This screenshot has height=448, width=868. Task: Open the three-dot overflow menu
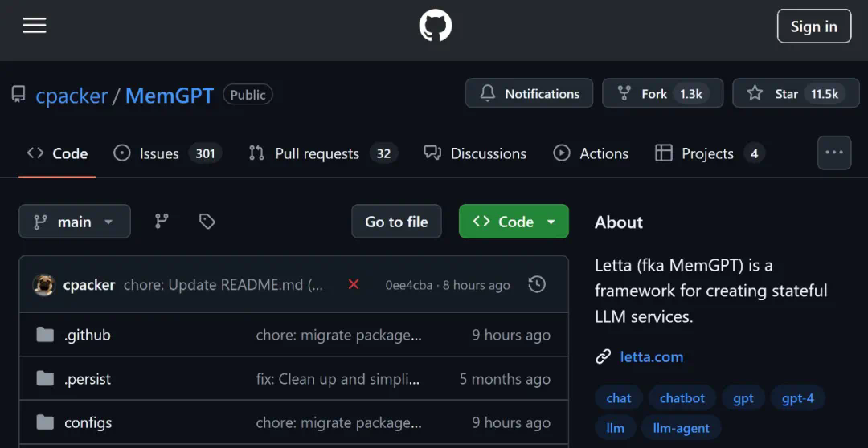(833, 153)
